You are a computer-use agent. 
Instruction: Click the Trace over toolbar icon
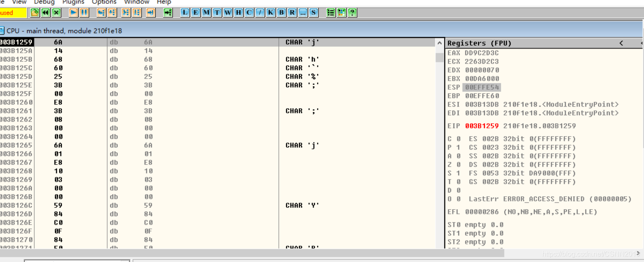[136, 12]
